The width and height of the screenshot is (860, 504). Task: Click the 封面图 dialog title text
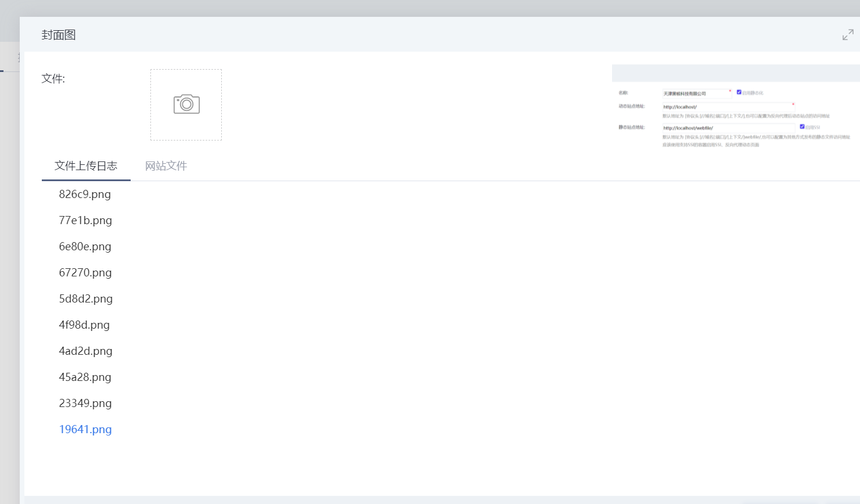click(x=59, y=35)
